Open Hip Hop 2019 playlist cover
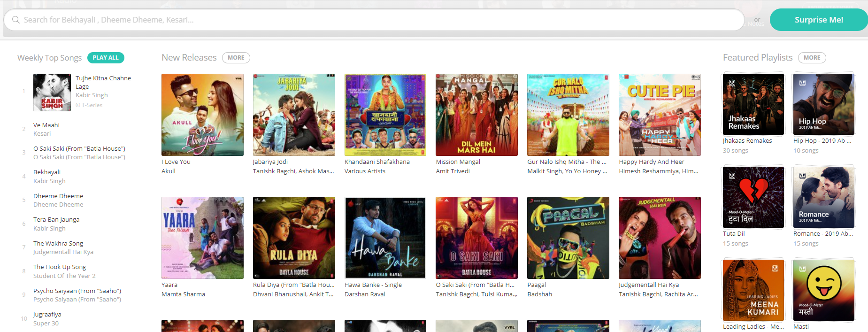The width and height of the screenshot is (868, 332). tap(824, 104)
